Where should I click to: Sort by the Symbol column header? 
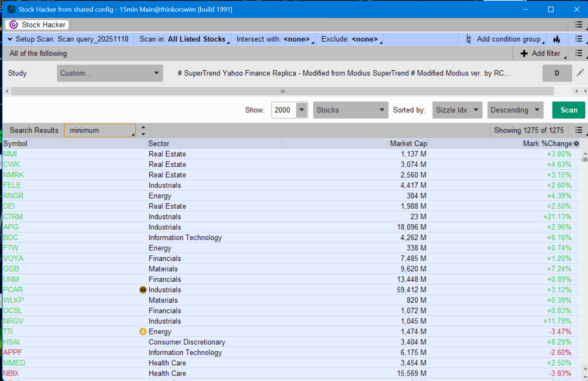[75, 144]
